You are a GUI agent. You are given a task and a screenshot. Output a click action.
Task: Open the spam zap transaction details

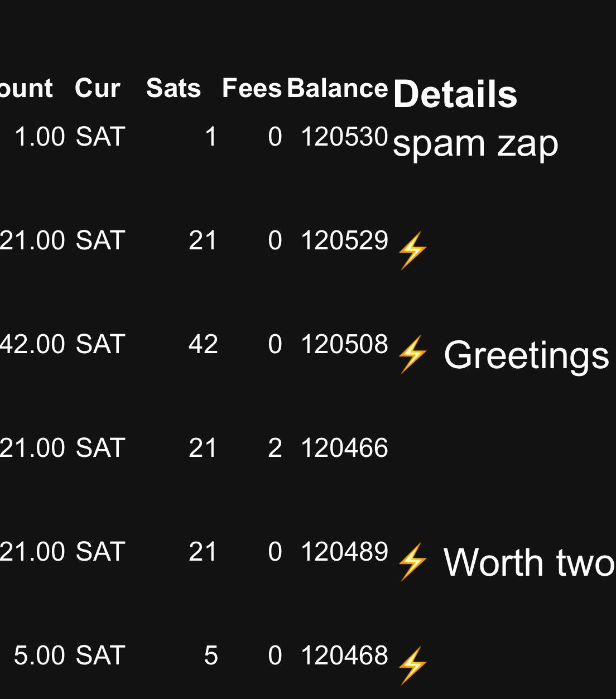pyautogui.click(x=475, y=144)
